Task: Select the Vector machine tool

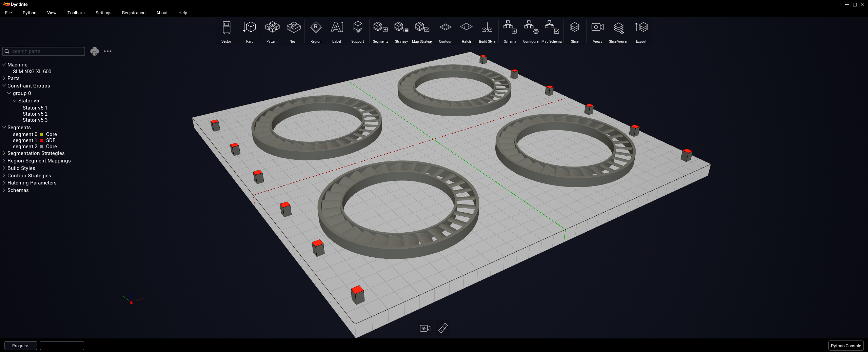Action: 226,32
